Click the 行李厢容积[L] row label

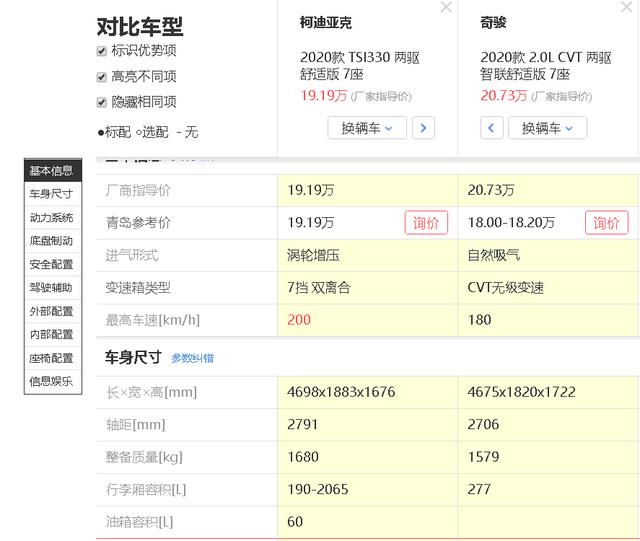(146, 489)
